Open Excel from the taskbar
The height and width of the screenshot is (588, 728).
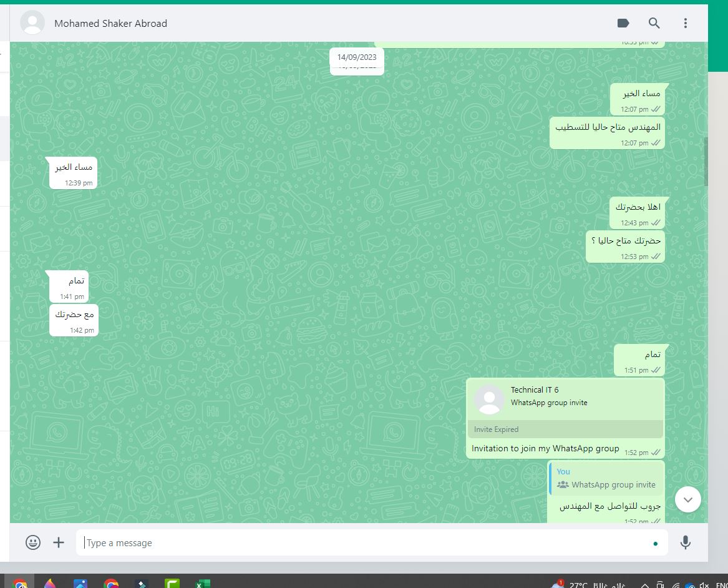[202, 583]
